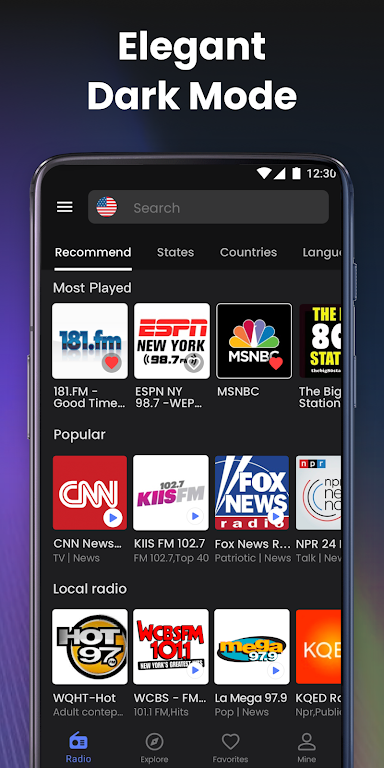This screenshot has height=768, width=384.
Task: Play Fox News Radio
Action: pyautogui.click(x=276, y=516)
